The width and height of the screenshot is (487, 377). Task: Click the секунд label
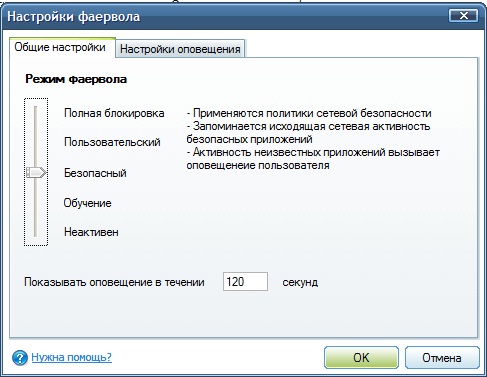(x=300, y=282)
